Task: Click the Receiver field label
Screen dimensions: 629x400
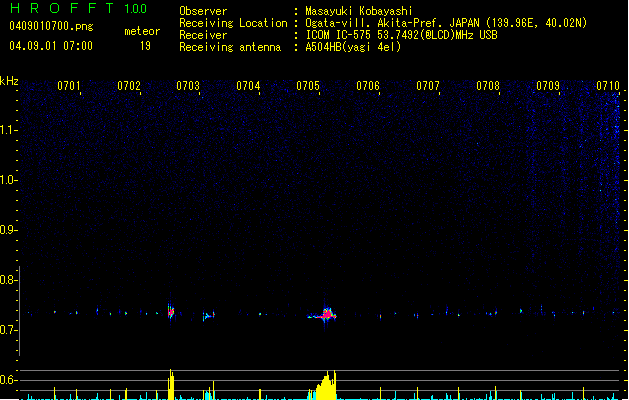Action: 203,35
